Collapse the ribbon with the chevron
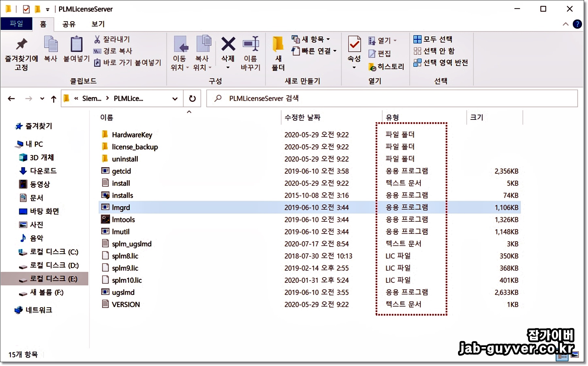 coord(565,24)
